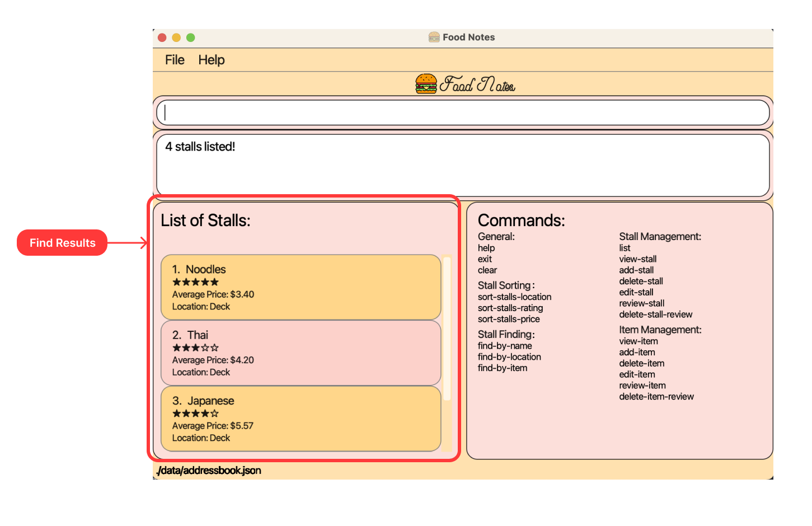Click the command input text box
Viewport: 812px width, 526px height.
(463, 112)
